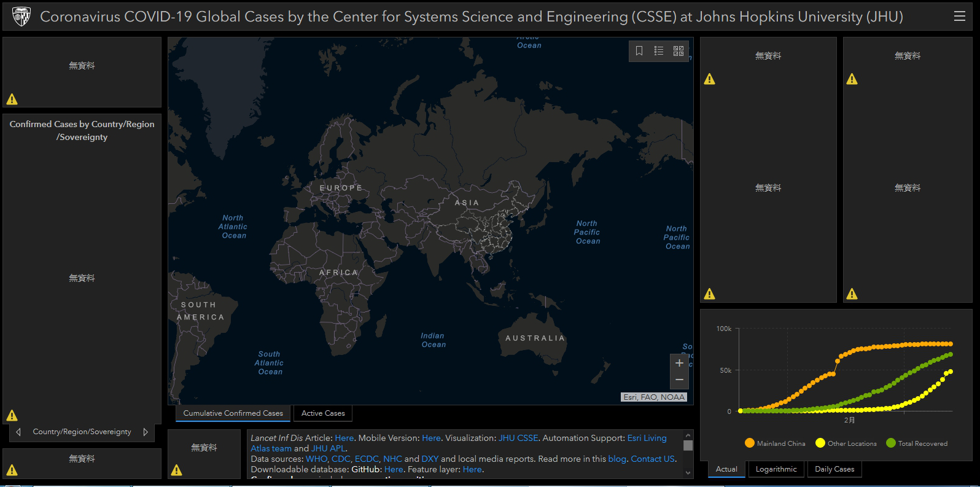Click the Johns Hopkins shield logo
Image resolution: width=980 pixels, height=487 pixels.
21,17
